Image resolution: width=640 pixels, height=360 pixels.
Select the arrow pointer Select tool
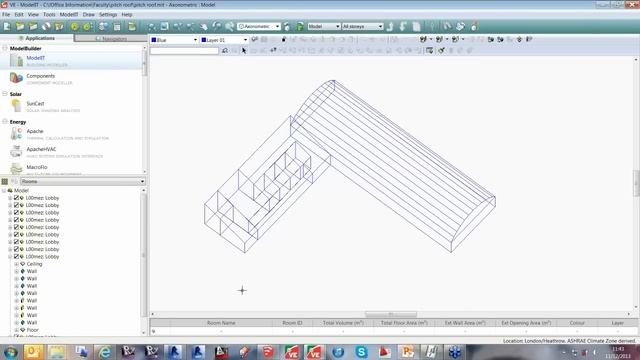[244, 51]
